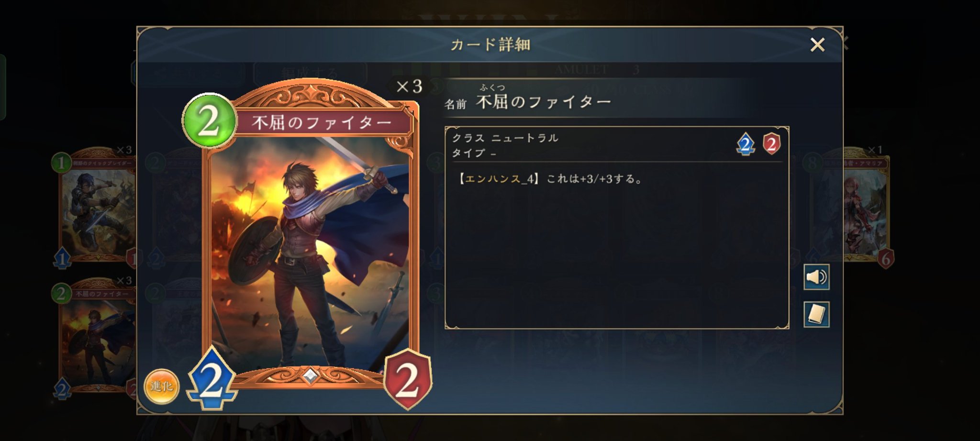Toggle the orange 進化 evolve button
Screen dimensions: 980x441
[162, 386]
